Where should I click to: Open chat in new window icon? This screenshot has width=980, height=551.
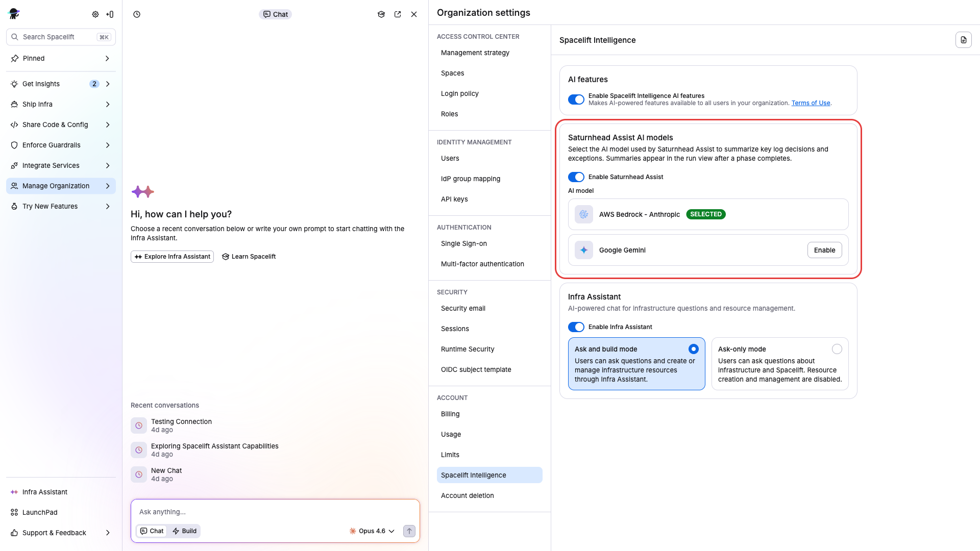[x=398, y=14]
